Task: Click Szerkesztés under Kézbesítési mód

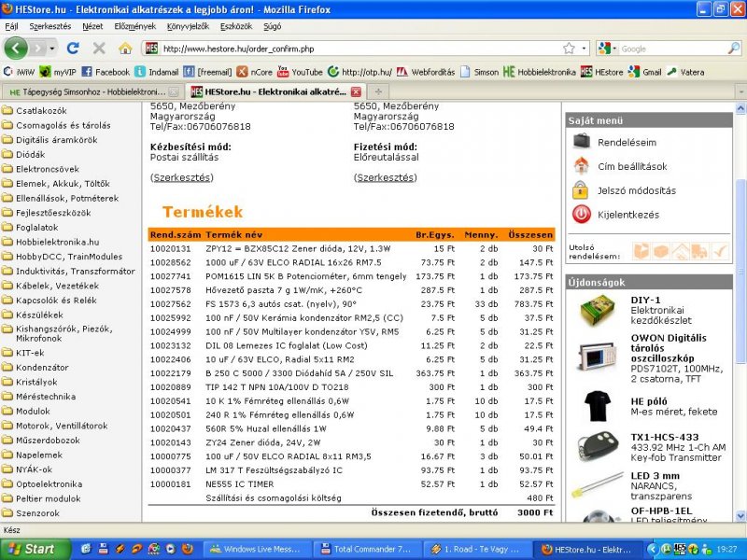Action: point(182,177)
